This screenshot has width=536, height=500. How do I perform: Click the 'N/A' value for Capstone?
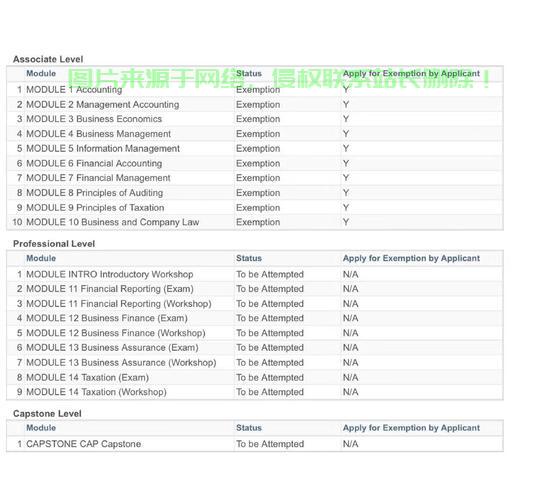351,444
